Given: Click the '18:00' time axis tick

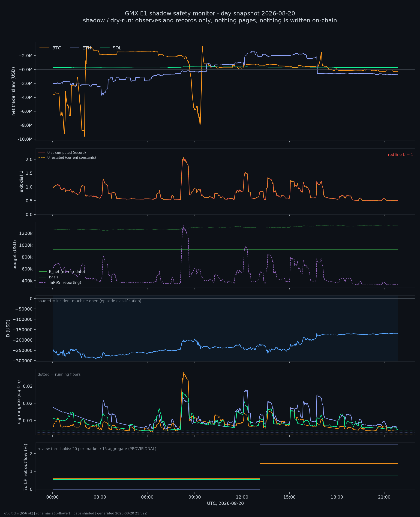Looking at the screenshot, I should [337, 497].
